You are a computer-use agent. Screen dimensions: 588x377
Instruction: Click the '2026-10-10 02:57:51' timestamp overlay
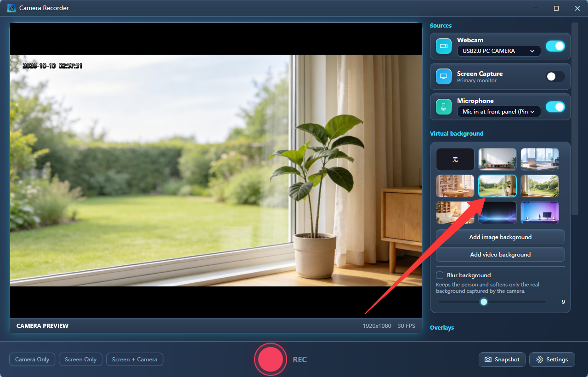point(52,66)
